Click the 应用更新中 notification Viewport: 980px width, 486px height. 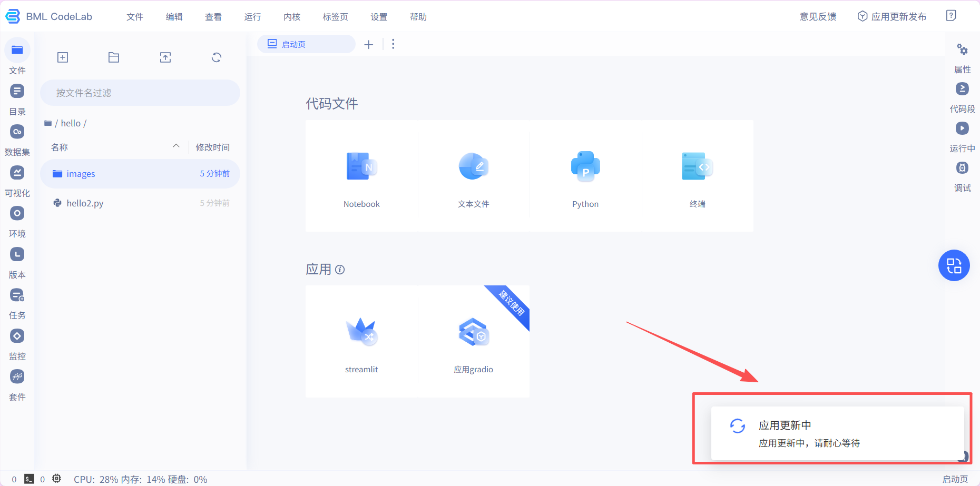[838, 433]
